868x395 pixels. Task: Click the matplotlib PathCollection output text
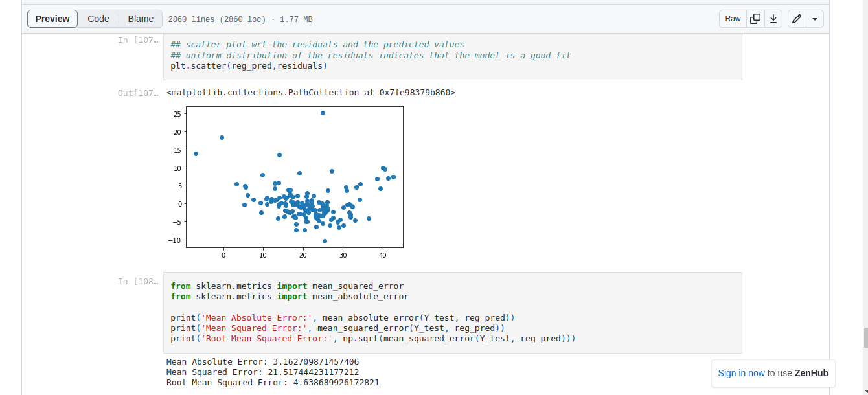(311, 93)
